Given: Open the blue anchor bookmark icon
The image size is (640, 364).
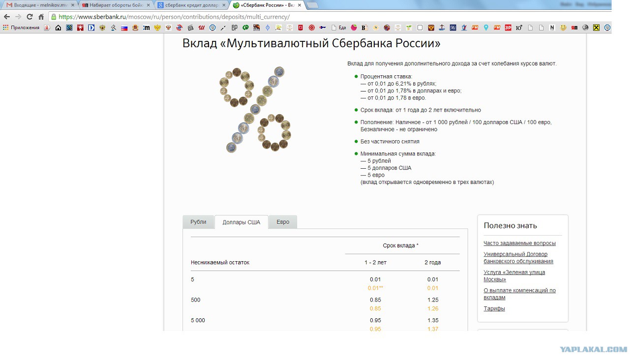Looking at the screenshot, I should tap(442, 28).
